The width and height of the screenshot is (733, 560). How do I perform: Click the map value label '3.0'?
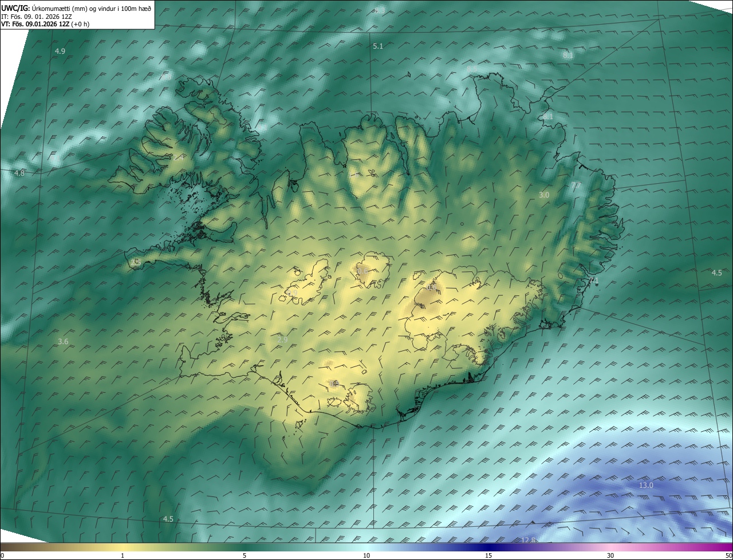pos(544,195)
